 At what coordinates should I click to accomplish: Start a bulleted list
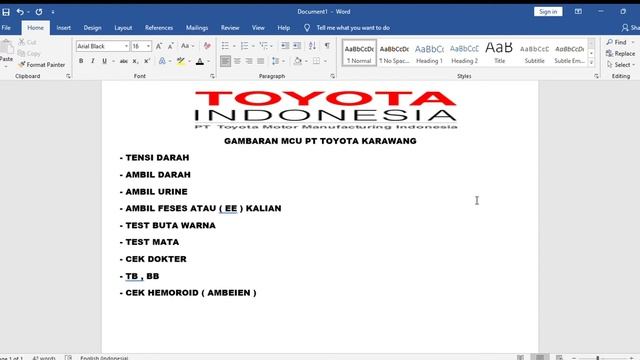pyautogui.click(x=225, y=46)
